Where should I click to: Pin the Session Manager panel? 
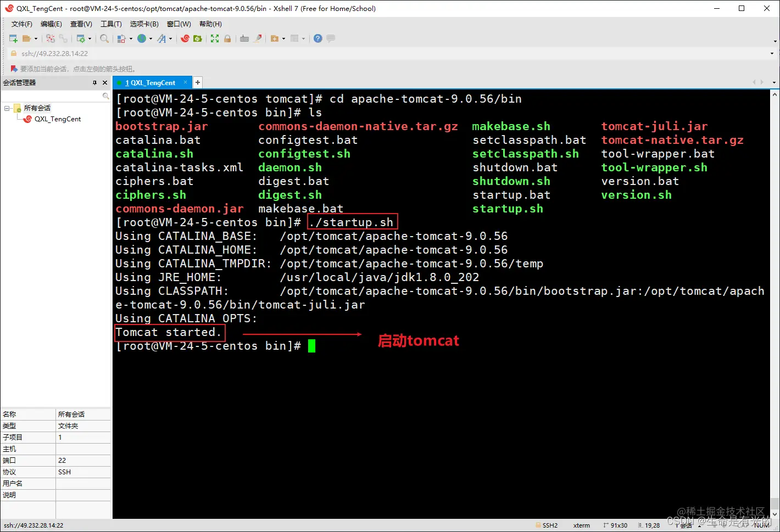94,83
